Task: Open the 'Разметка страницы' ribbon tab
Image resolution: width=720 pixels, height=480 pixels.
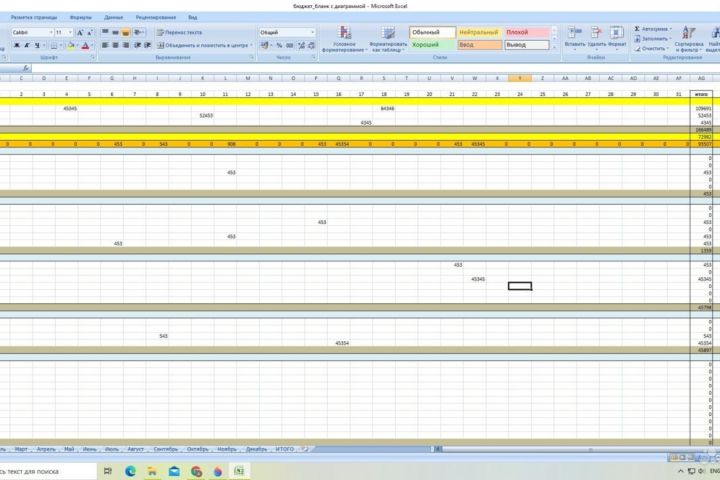Action: (x=34, y=17)
